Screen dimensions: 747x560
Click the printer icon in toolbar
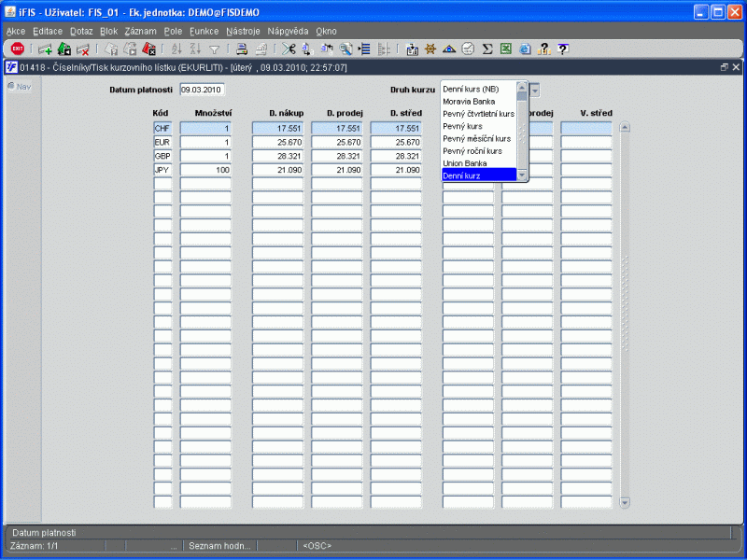241,49
